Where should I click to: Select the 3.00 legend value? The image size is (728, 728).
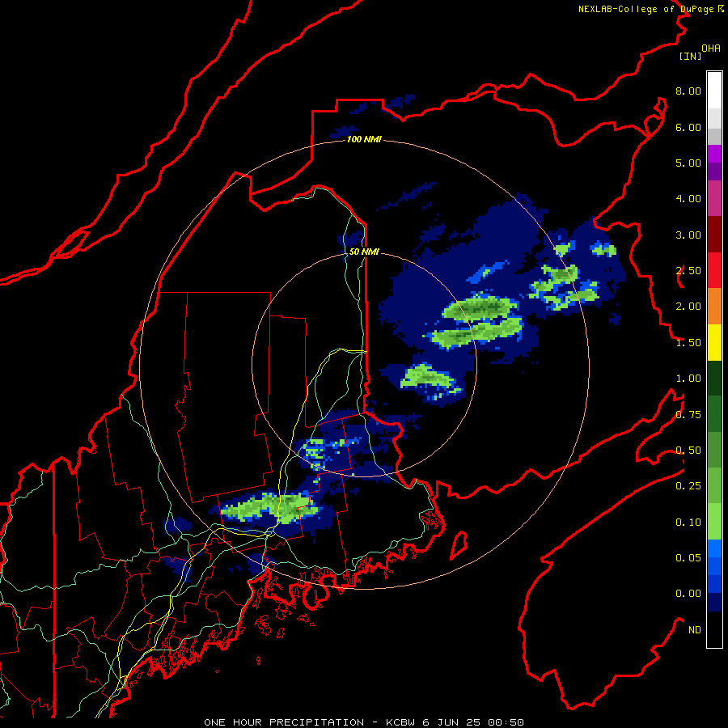click(688, 235)
